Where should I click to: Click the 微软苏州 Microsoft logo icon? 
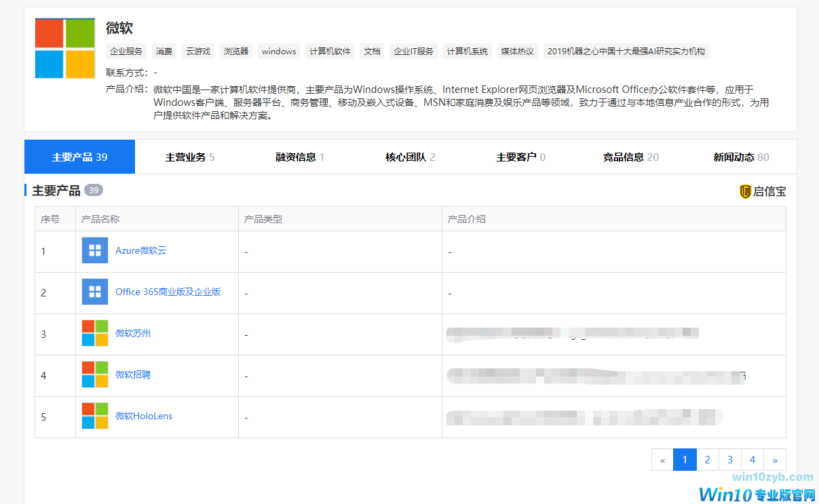tap(95, 333)
